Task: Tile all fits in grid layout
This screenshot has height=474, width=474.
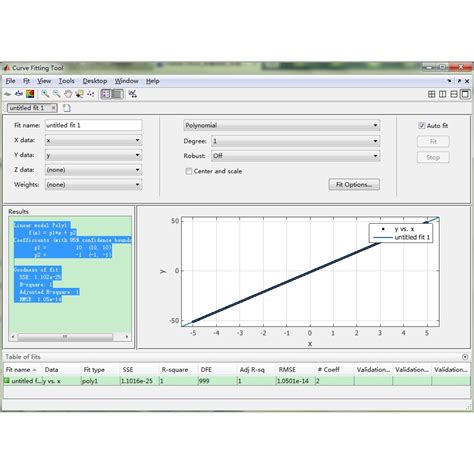Action: (x=431, y=94)
